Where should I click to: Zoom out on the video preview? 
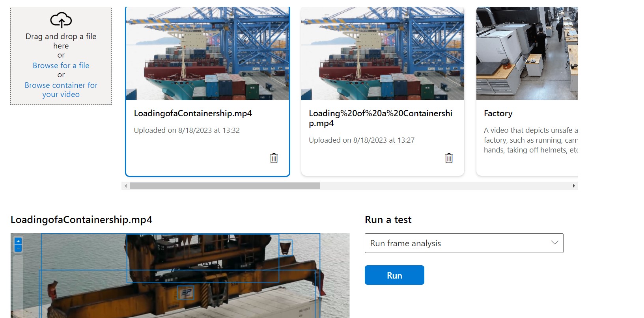click(18, 249)
